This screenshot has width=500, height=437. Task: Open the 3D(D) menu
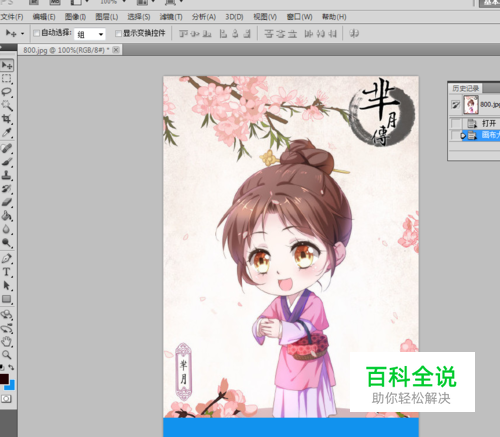tap(234, 17)
